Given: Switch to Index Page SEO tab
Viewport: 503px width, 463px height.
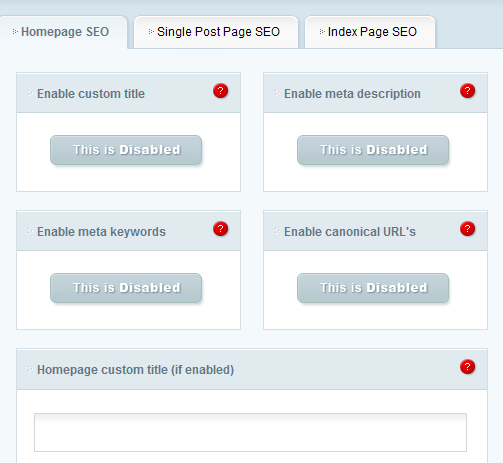Looking at the screenshot, I should click(370, 32).
